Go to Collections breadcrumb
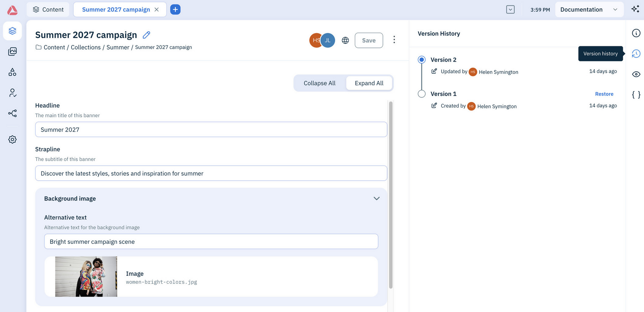This screenshot has height=312, width=644. click(x=86, y=47)
